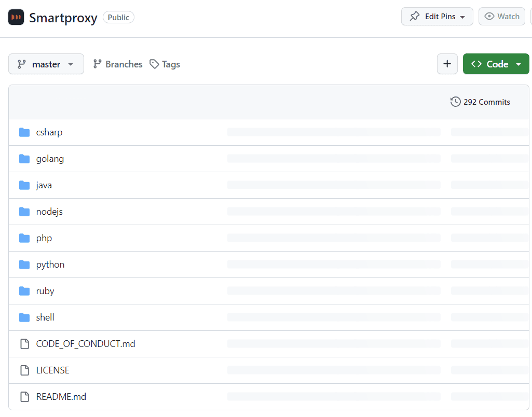Image resolution: width=532 pixels, height=417 pixels.
Task: View the README.md file
Action: tap(61, 396)
